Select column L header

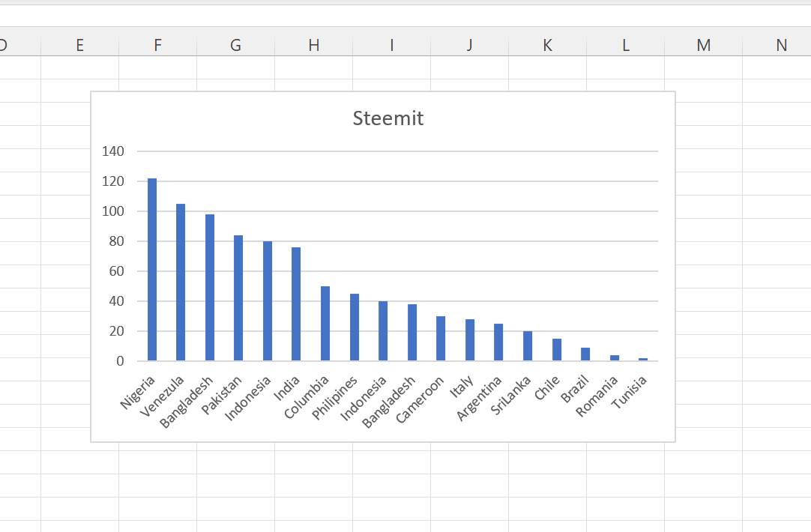(626, 46)
